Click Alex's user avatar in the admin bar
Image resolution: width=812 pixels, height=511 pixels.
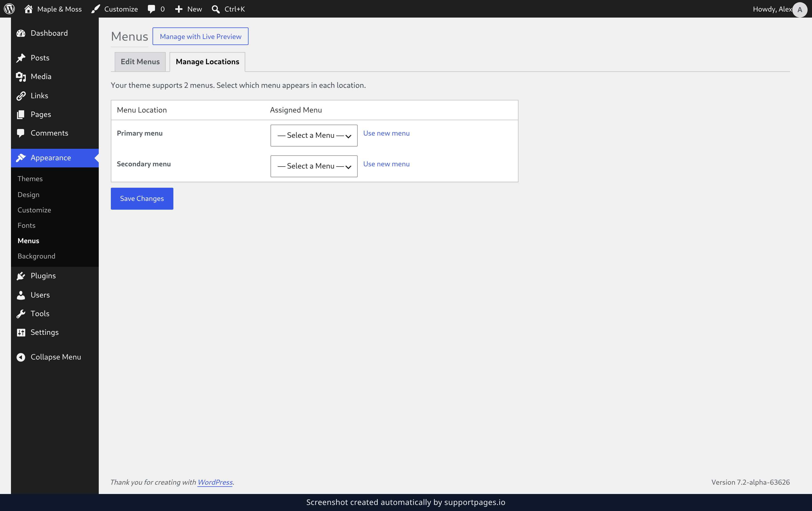click(x=800, y=9)
